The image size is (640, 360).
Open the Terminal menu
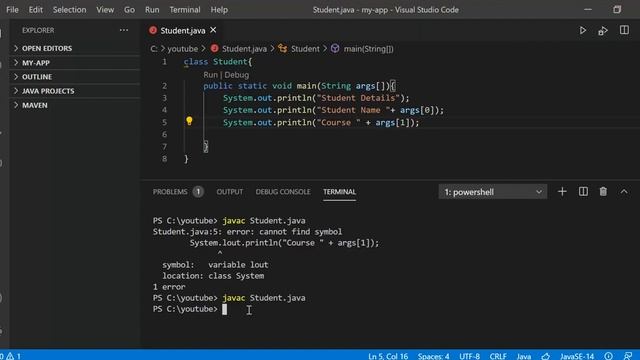pyautogui.click(x=185, y=9)
